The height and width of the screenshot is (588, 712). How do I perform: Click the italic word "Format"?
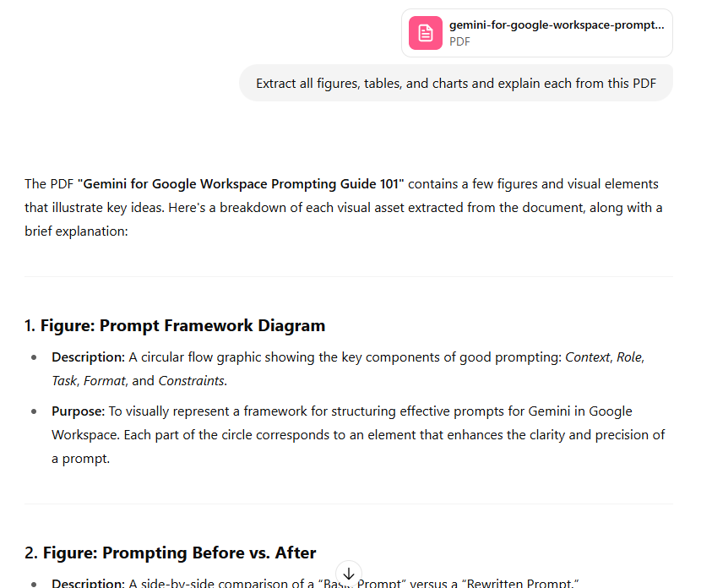[104, 381]
